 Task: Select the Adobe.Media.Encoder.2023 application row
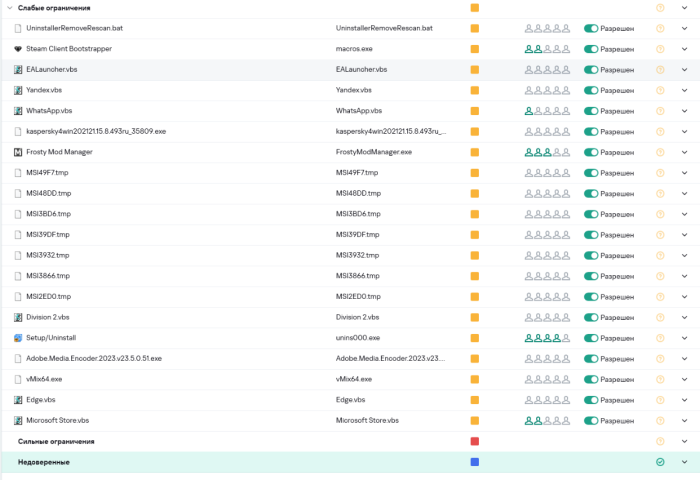[93, 358]
